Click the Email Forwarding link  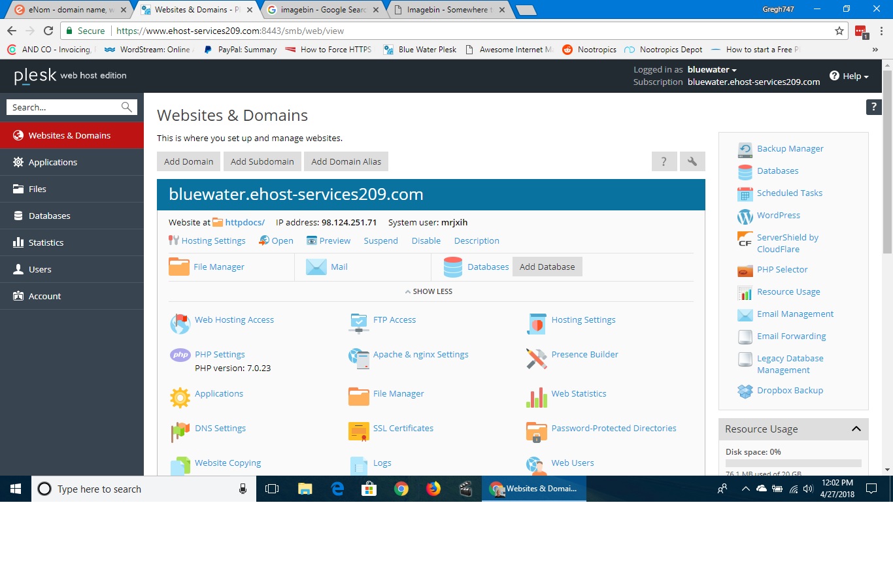[x=791, y=336]
